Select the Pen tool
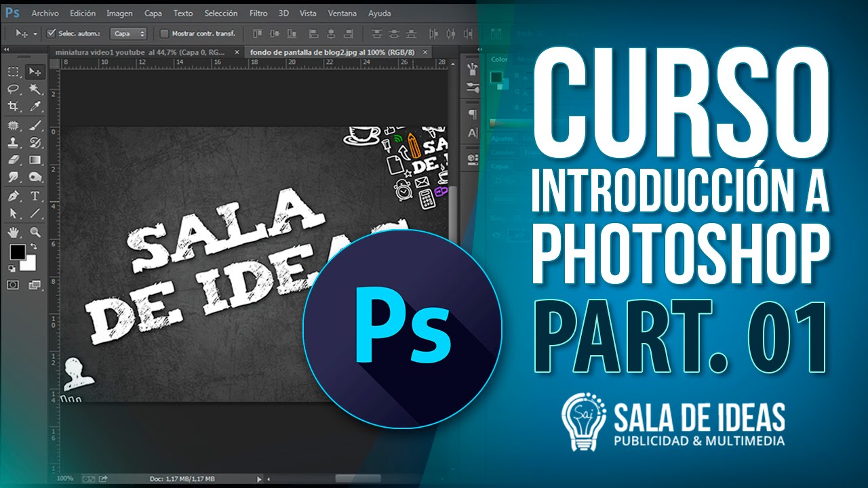 [x=13, y=196]
